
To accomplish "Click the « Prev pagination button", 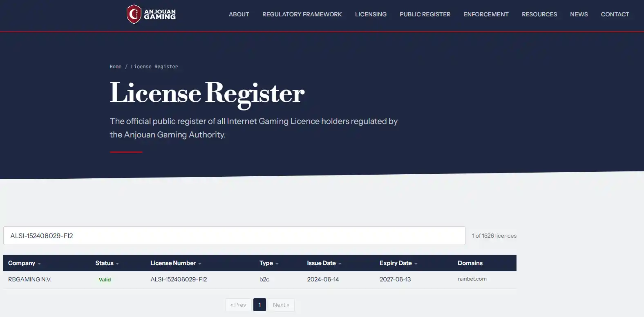I will [238, 305].
